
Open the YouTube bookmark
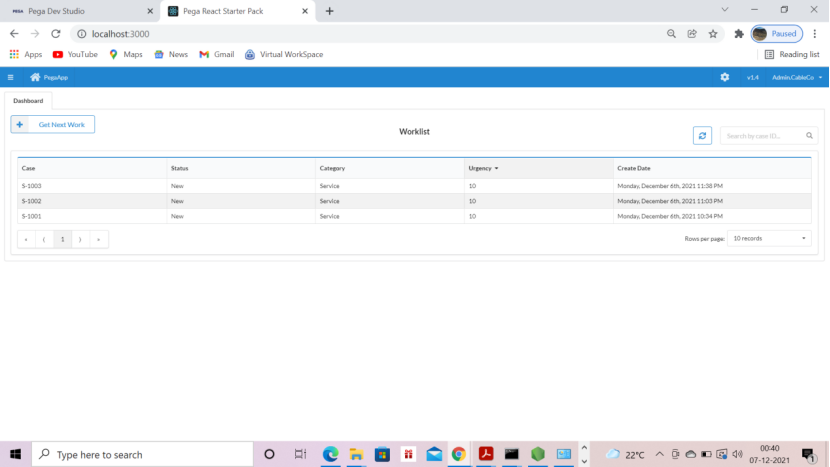pos(75,55)
